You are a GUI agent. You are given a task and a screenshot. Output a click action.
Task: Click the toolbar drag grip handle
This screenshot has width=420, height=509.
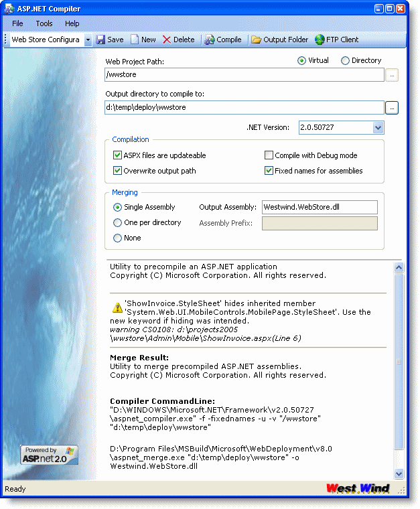pyautogui.click(x=5, y=40)
